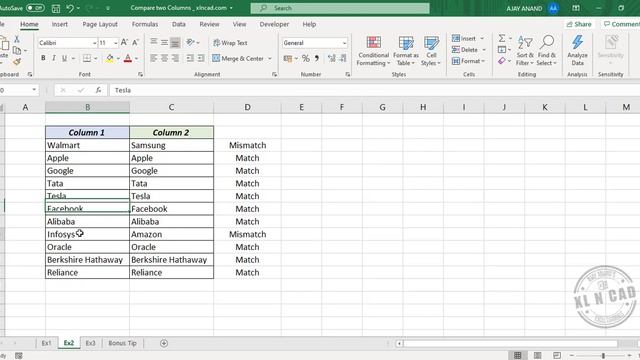Open the font size dropdown
The height and width of the screenshot is (360, 640).
(x=116, y=43)
